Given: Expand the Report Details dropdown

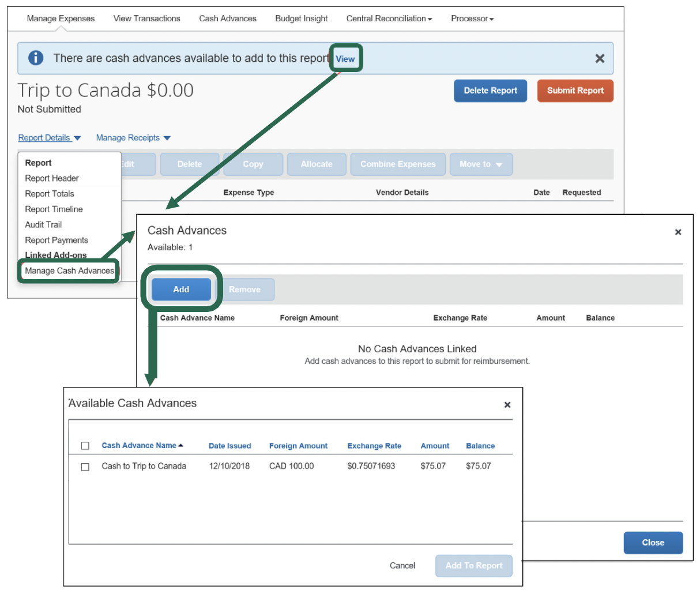Looking at the screenshot, I should click(x=49, y=138).
